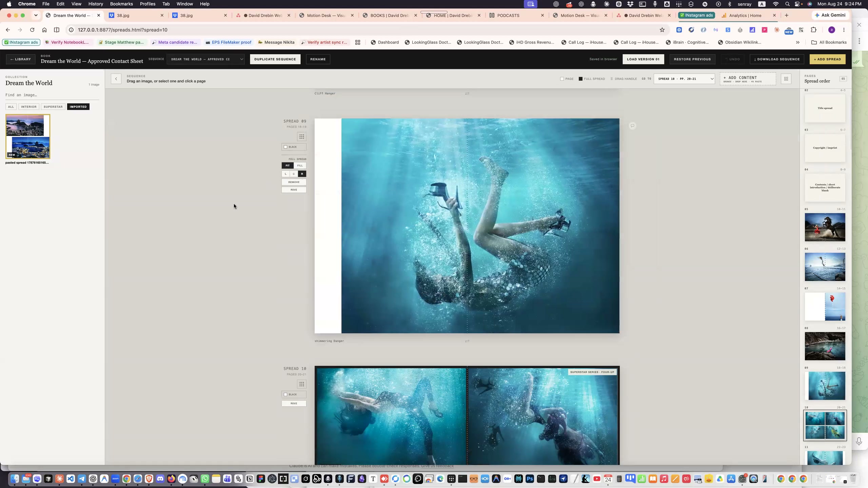The height and width of the screenshot is (488, 868).
Task: Open the All Bookmarks folder
Action: pyautogui.click(x=829, y=42)
